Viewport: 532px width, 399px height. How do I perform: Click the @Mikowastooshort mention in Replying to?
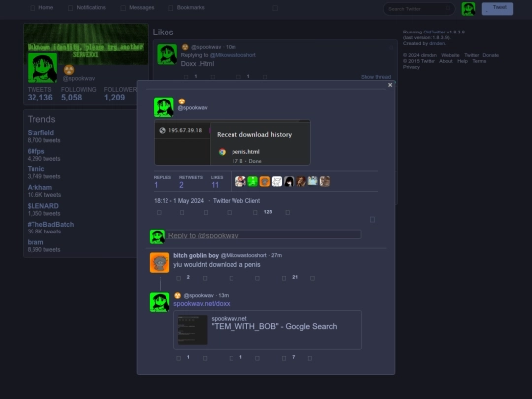233,55
